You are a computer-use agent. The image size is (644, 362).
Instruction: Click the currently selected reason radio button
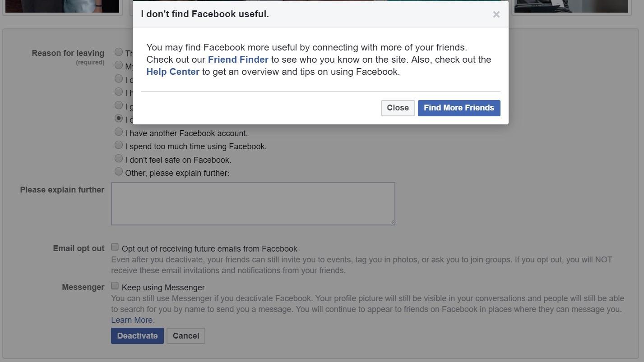coord(119,119)
